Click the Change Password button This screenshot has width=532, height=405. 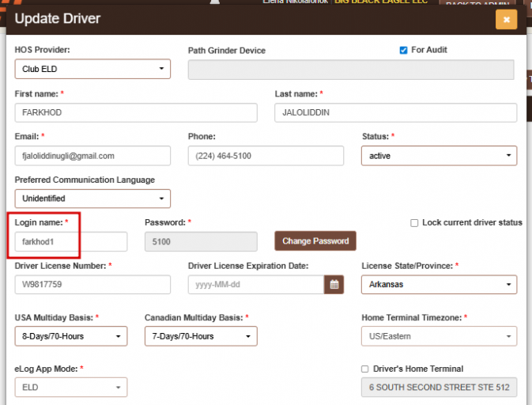[x=315, y=241]
